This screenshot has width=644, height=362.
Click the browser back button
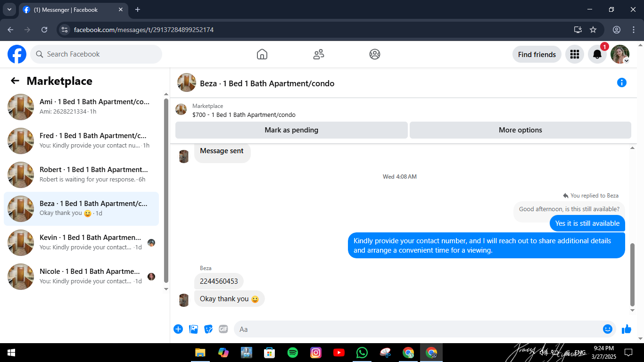[x=10, y=30]
